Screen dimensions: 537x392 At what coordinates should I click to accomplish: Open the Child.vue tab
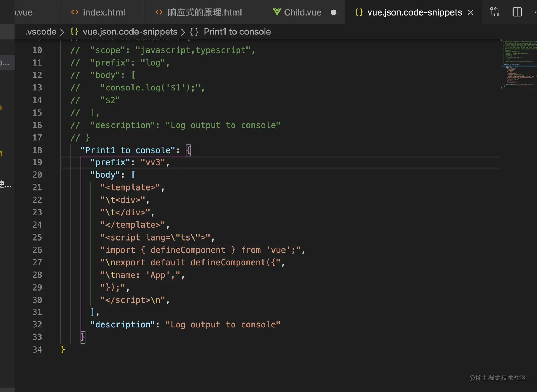(302, 12)
